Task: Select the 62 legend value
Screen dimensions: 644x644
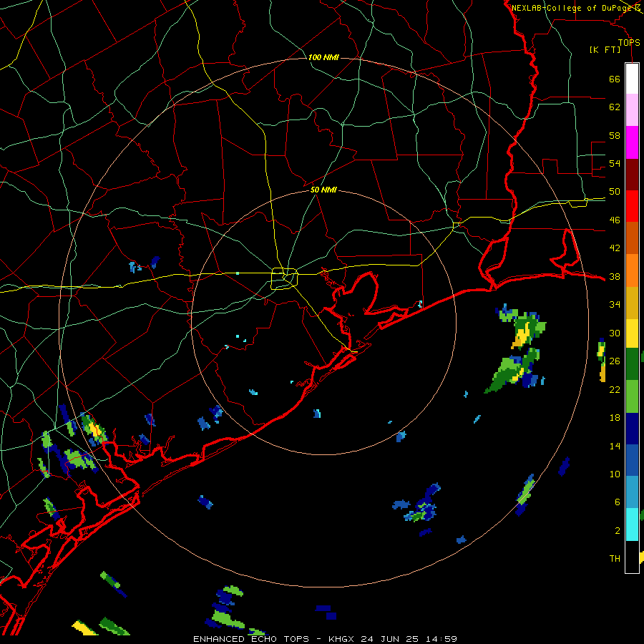Action: click(615, 107)
